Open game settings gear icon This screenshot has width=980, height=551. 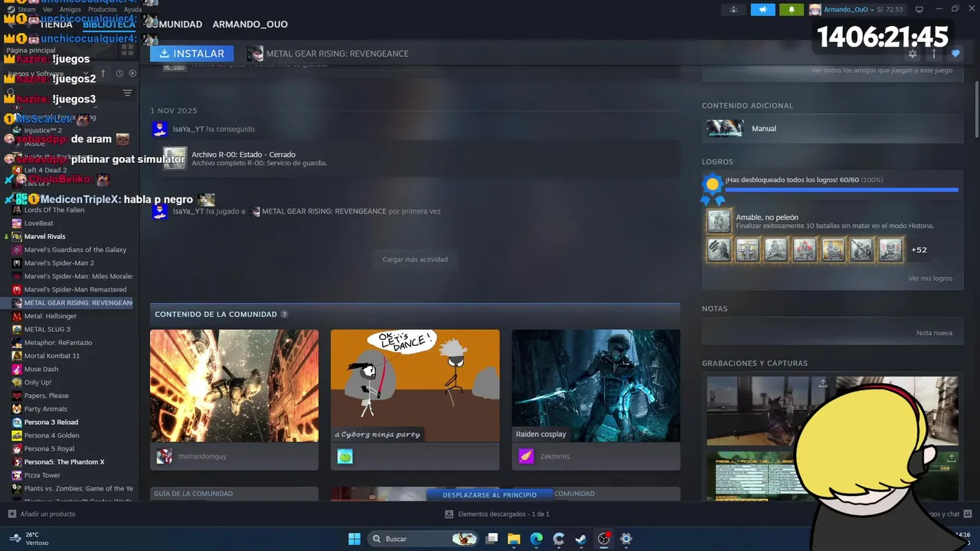(912, 54)
